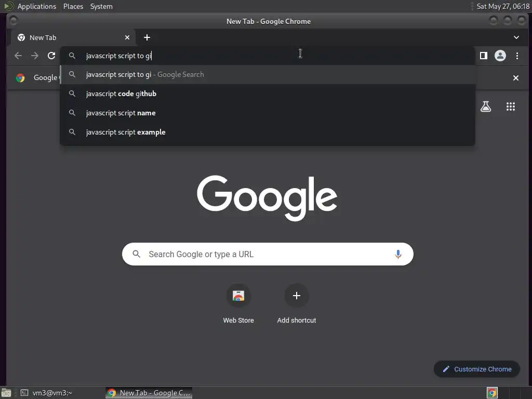532x399 pixels.
Task: Reload the current page
Action: [51, 56]
